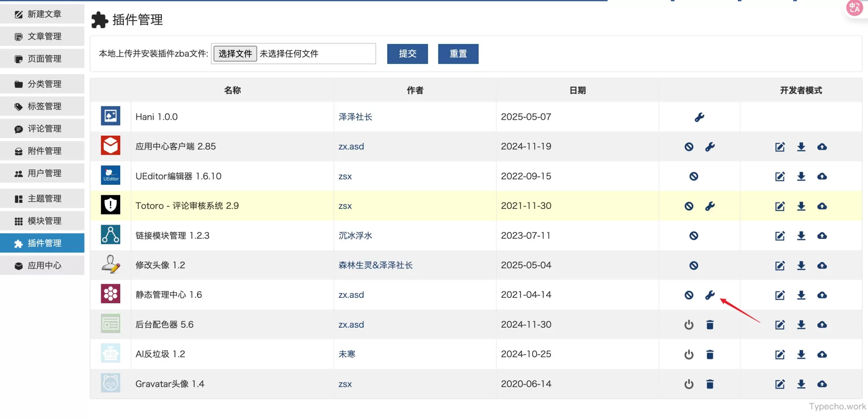
Task: Toggle the power switch for Gravatar头像
Action: coord(689,384)
